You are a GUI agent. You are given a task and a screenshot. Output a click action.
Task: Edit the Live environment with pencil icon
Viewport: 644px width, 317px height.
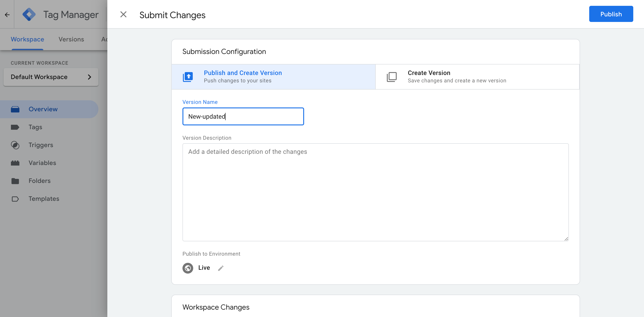[x=220, y=268]
